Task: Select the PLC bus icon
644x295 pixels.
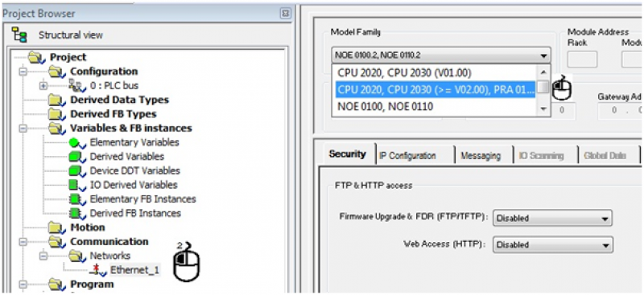Action: pos(76,85)
